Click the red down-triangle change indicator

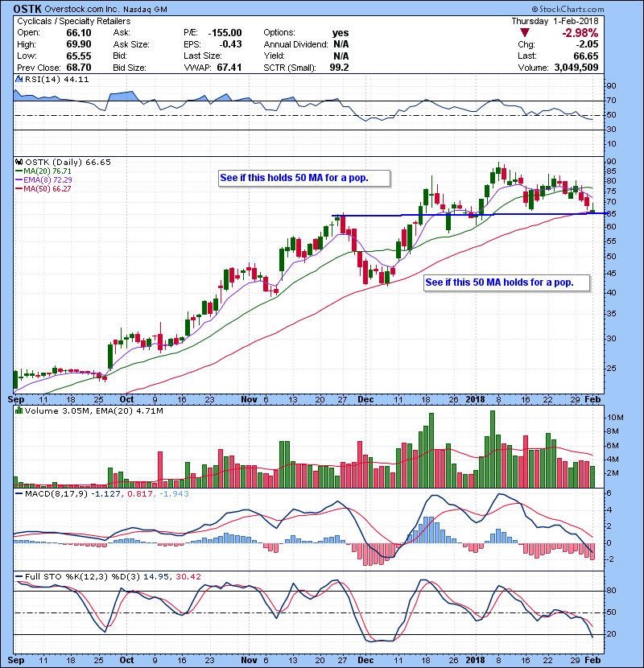click(x=525, y=33)
